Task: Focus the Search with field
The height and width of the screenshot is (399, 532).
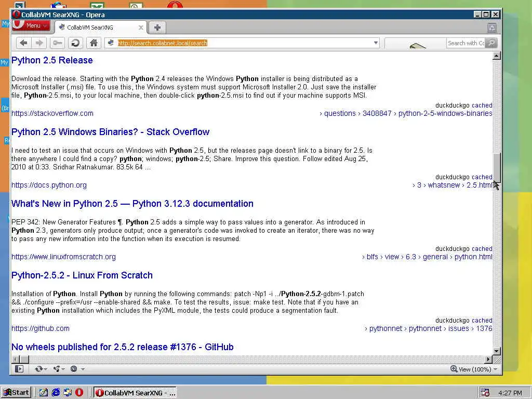Action: pos(466,43)
